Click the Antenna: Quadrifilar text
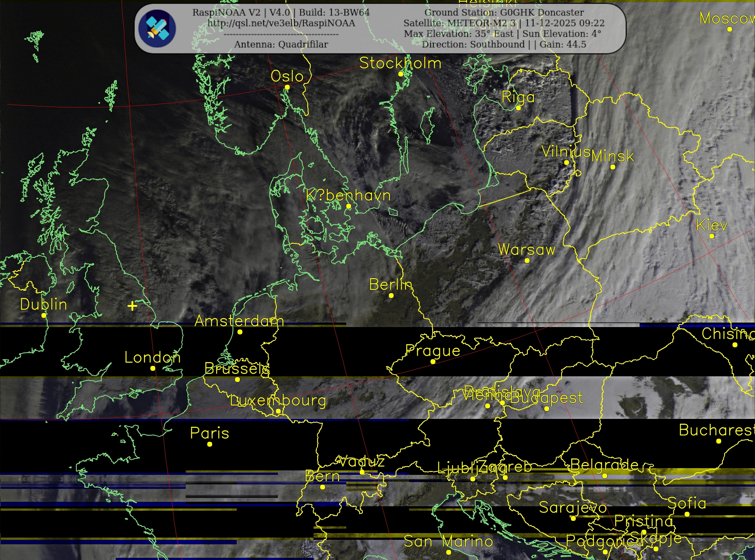The image size is (755, 560). click(x=281, y=45)
